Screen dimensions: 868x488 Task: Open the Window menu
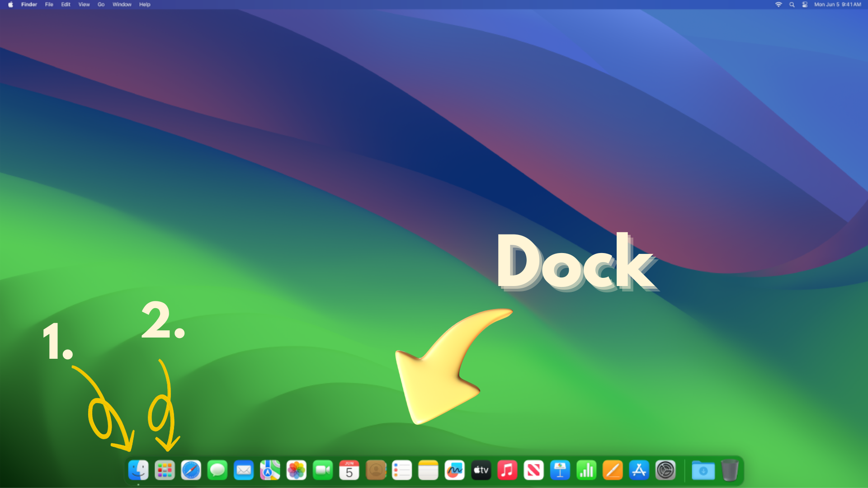[122, 5]
